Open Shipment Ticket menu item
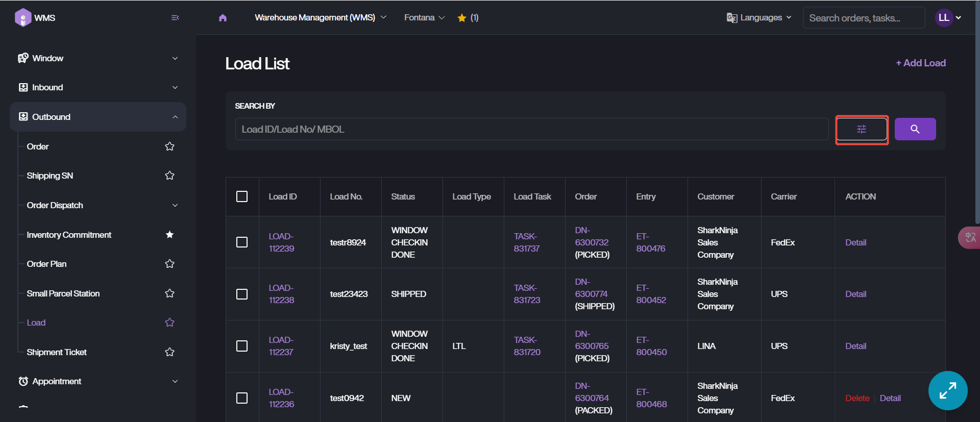This screenshot has width=980, height=422. pyautogui.click(x=57, y=352)
